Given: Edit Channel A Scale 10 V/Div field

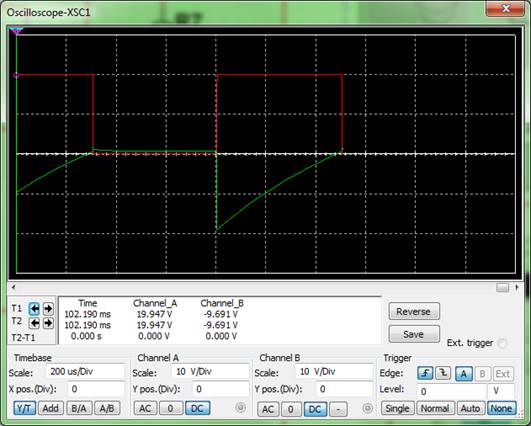Looking at the screenshot, I should [210, 371].
